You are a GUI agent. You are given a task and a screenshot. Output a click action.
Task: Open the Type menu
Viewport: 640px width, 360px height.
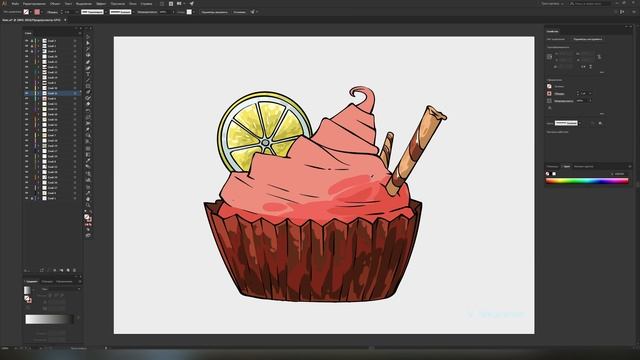[68, 4]
